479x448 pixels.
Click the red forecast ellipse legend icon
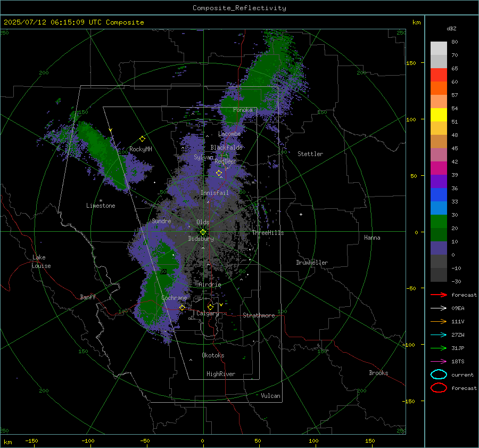[439, 388]
